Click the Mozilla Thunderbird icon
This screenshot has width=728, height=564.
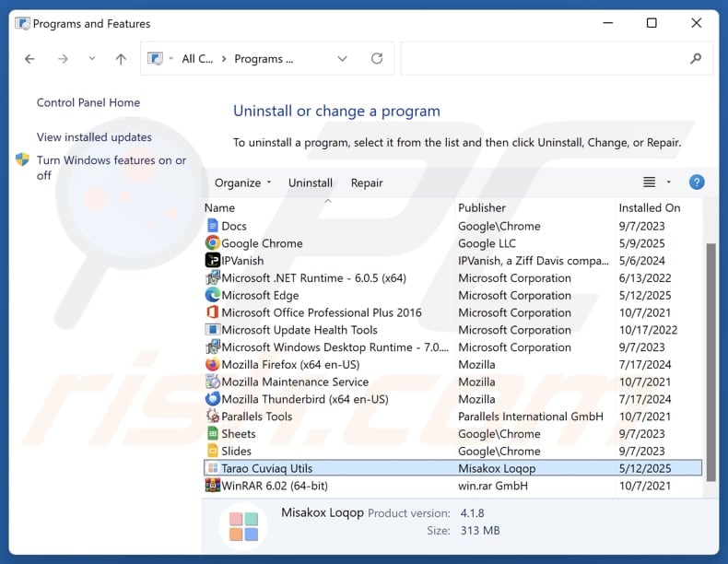pos(212,399)
